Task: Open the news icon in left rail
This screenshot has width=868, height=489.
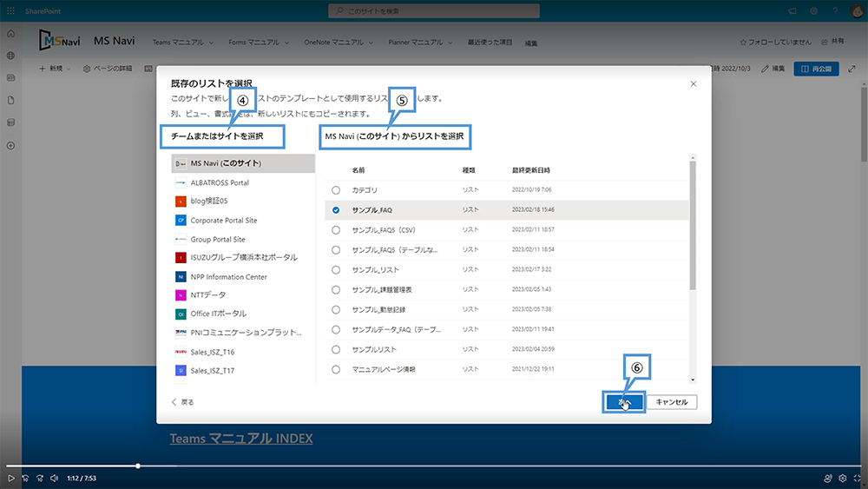Action: pyautogui.click(x=10, y=77)
